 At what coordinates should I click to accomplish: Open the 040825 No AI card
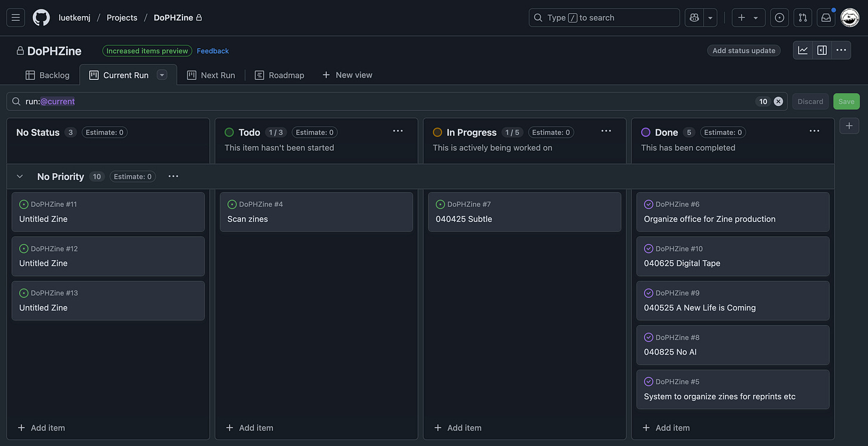tap(733, 345)
